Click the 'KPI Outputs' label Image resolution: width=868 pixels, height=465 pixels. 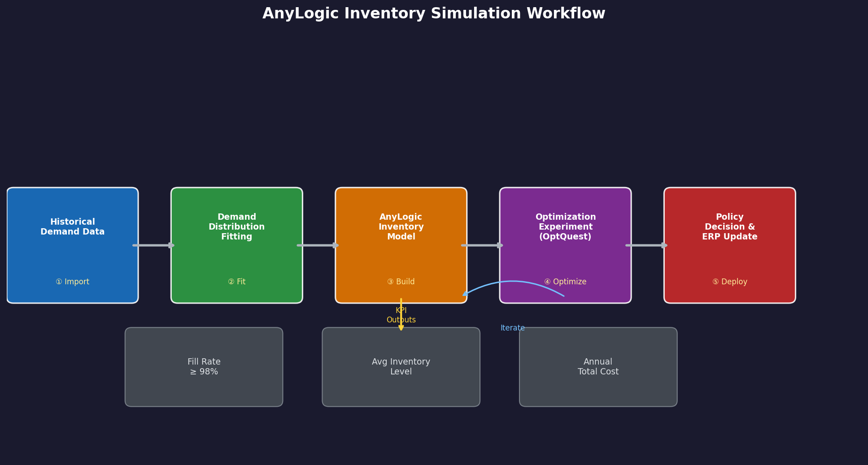click(401, 315)
